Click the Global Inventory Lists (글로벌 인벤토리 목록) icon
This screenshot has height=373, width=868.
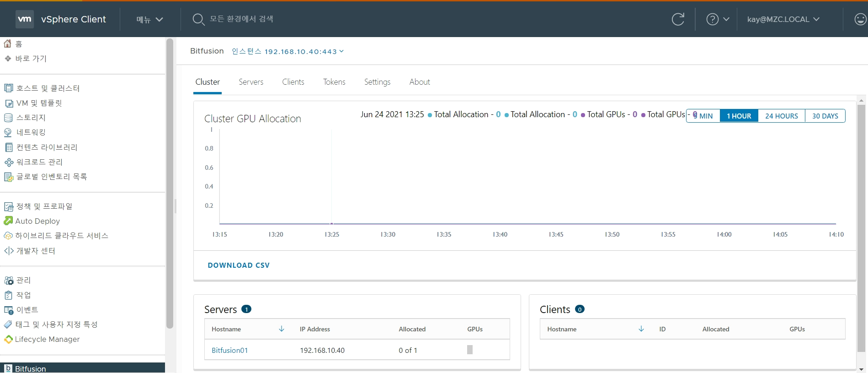point(8,177)
